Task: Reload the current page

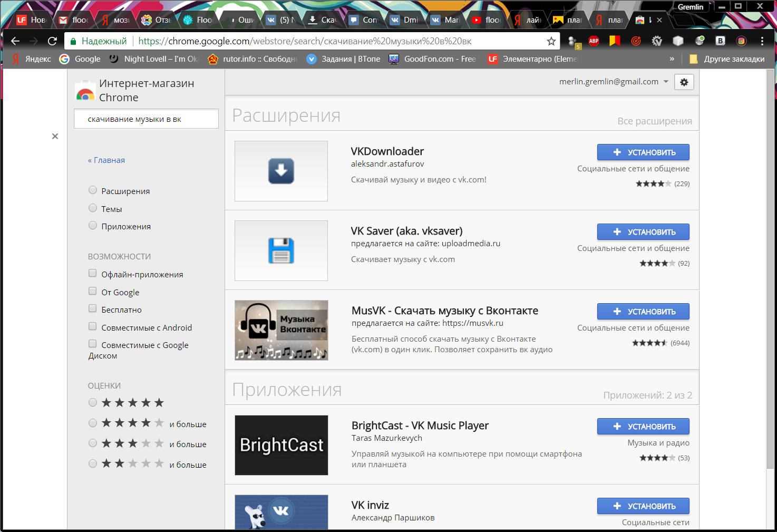Action: pos(52,41)
